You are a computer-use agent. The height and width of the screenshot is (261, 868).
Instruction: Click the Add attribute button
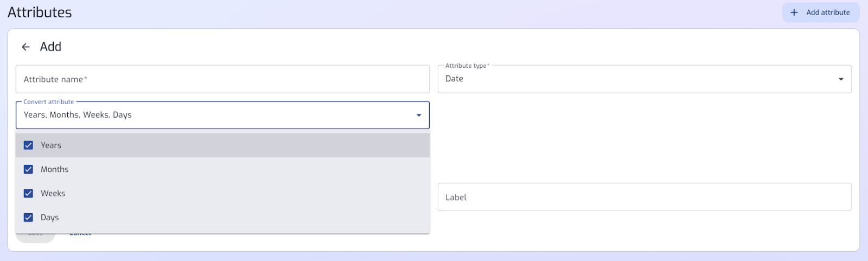click(821, 12)
